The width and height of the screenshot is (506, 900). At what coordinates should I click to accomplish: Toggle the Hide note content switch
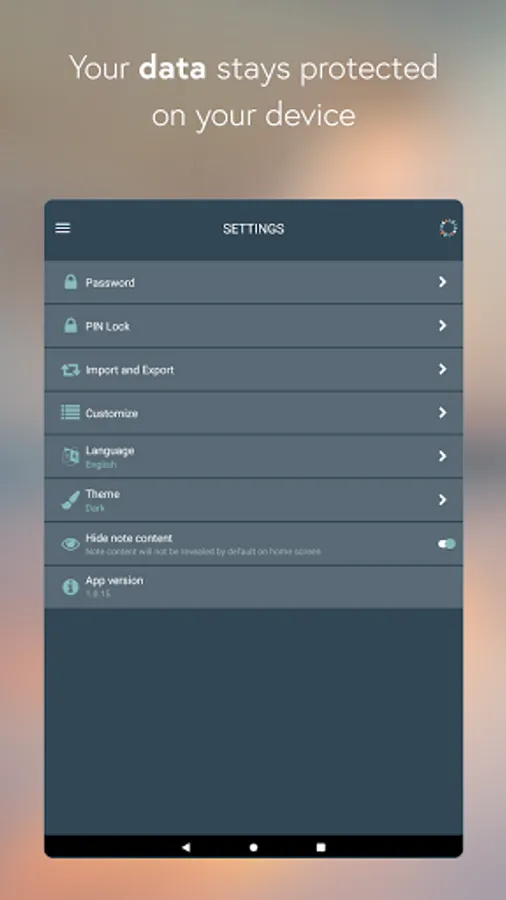point(447,544)
